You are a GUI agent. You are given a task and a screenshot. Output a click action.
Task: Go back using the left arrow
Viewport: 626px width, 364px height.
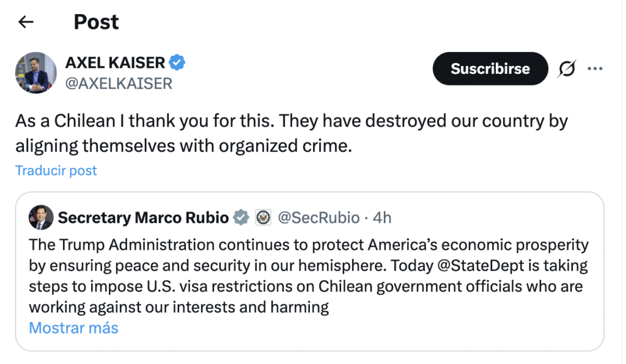(26, 23)
